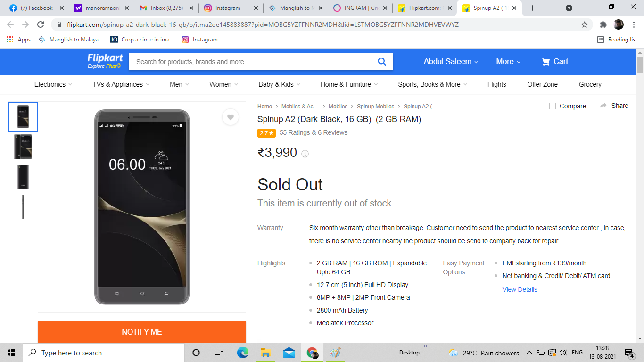Open the More dropdown menu
The height and width of the screenshot is (362, 644).
point(508,62)
